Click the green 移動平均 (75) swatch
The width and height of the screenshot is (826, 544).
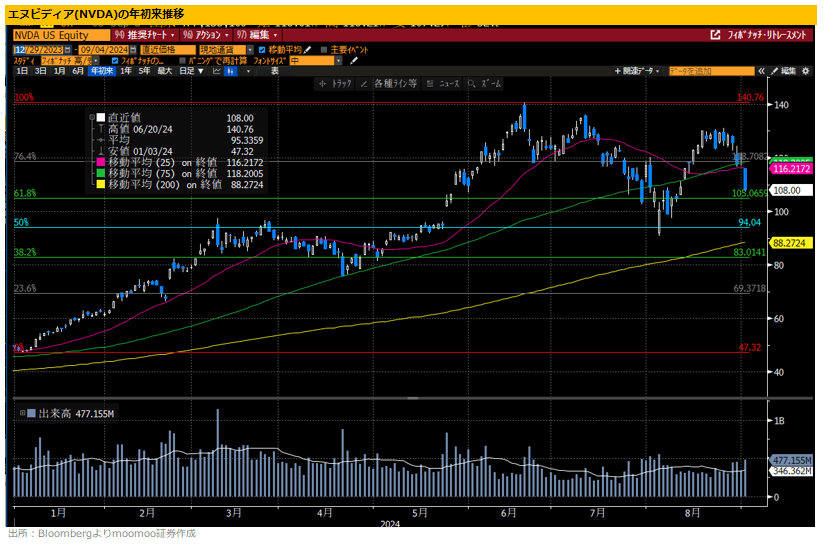101,173
